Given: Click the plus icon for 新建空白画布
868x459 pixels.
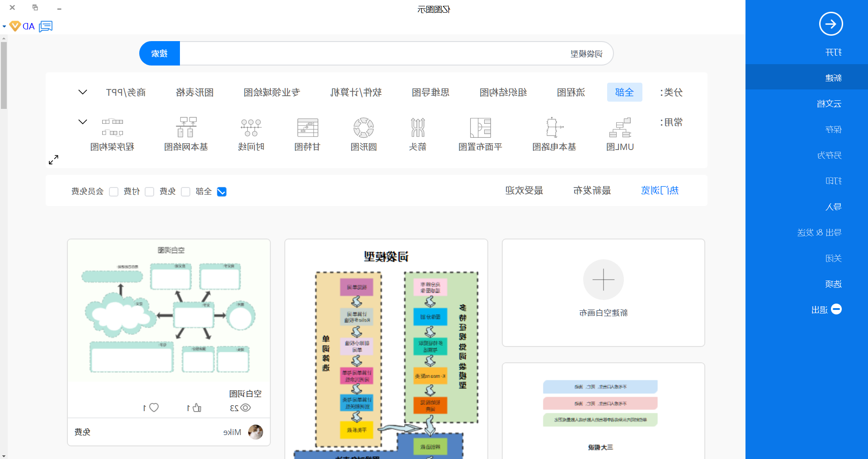Looking at the screenshot, I should [x=604, y=280].
